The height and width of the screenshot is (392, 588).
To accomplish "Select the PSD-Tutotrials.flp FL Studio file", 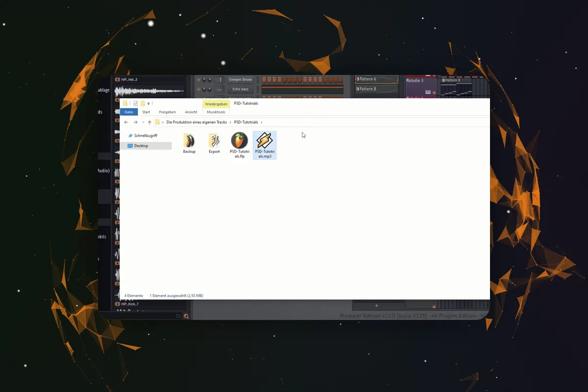I will tap(240, 145).
